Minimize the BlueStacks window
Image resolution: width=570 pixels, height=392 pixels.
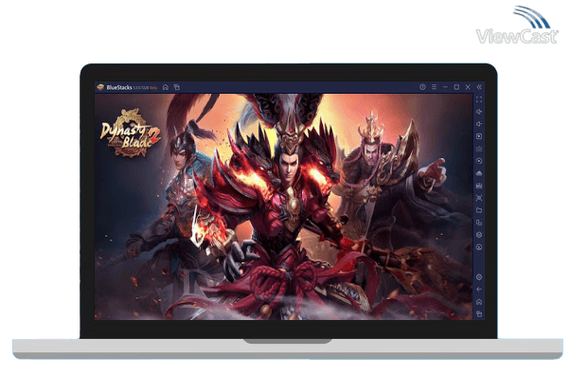(445, 87)
